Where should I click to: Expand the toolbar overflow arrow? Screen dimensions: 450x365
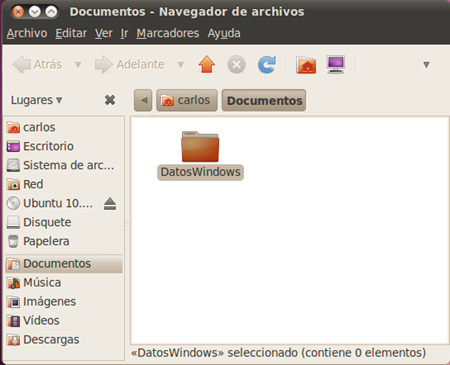click(x=426, y=65)
